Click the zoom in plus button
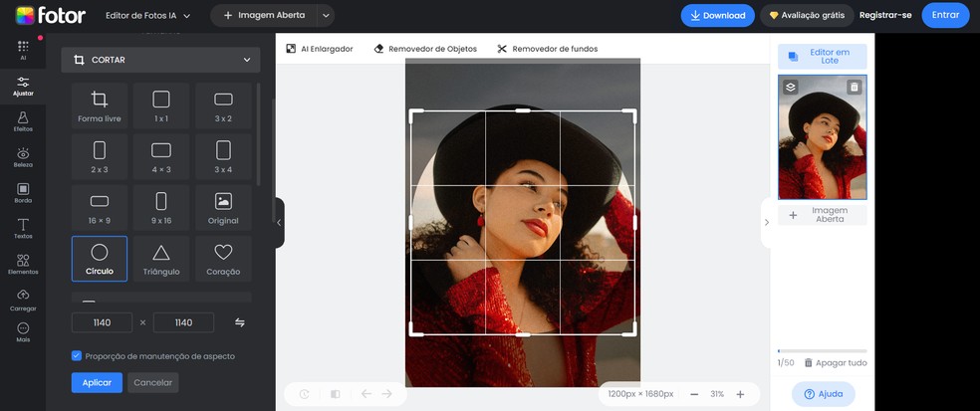This screenshot has height=411, width=980. point(740,394)
